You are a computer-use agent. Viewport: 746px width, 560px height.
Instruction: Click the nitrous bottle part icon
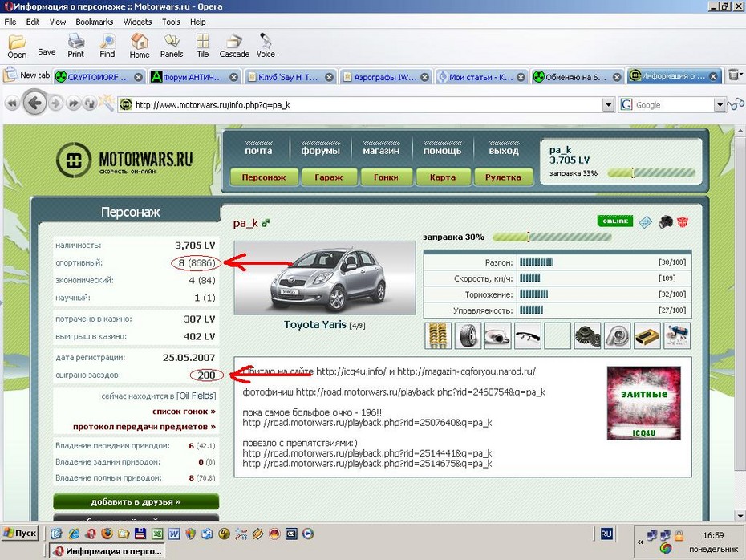click(x=677, y=335)
